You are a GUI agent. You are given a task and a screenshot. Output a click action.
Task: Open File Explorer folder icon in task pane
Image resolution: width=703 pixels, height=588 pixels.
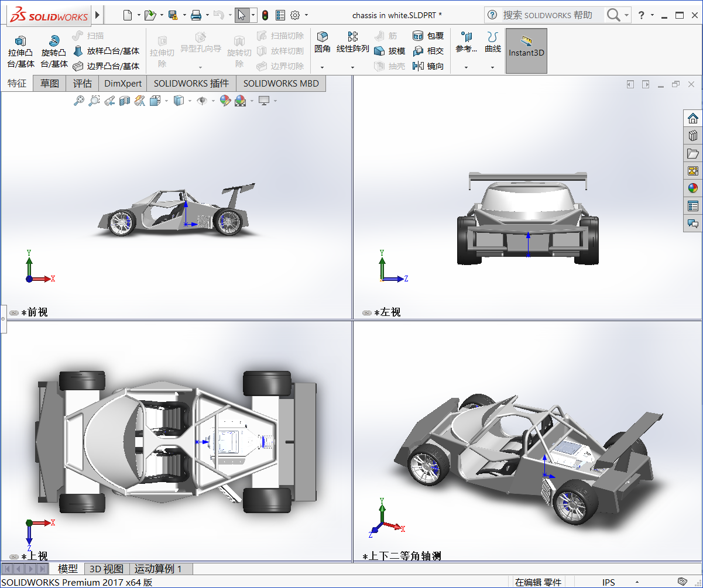[693, 153]
